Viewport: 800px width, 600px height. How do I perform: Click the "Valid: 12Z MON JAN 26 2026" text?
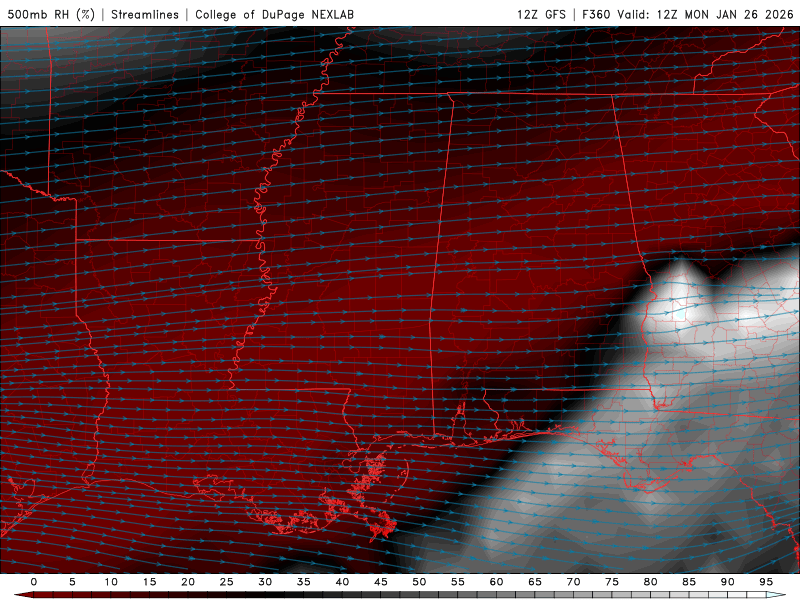pos(705,14)
